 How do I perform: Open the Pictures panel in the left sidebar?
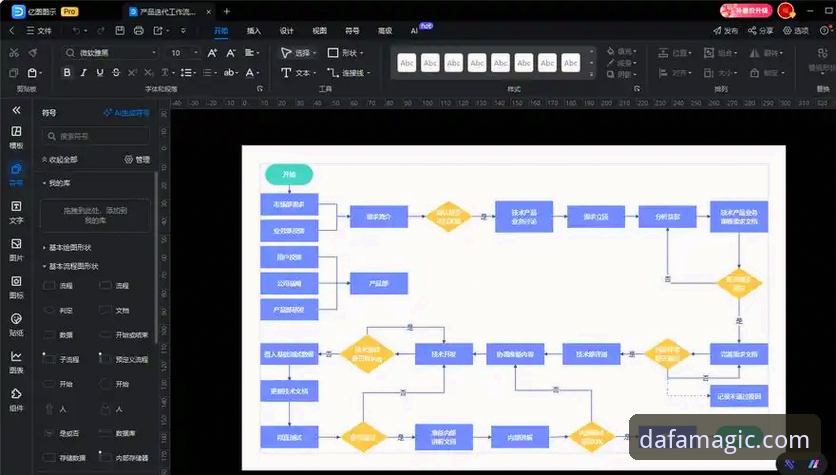(16, 249)
